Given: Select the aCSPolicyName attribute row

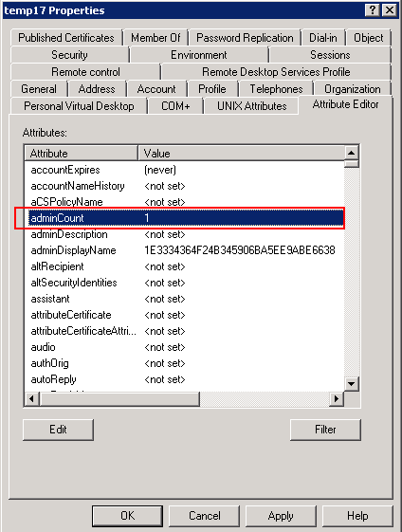Looking at the screenshot, I should [x=185, y=202].
